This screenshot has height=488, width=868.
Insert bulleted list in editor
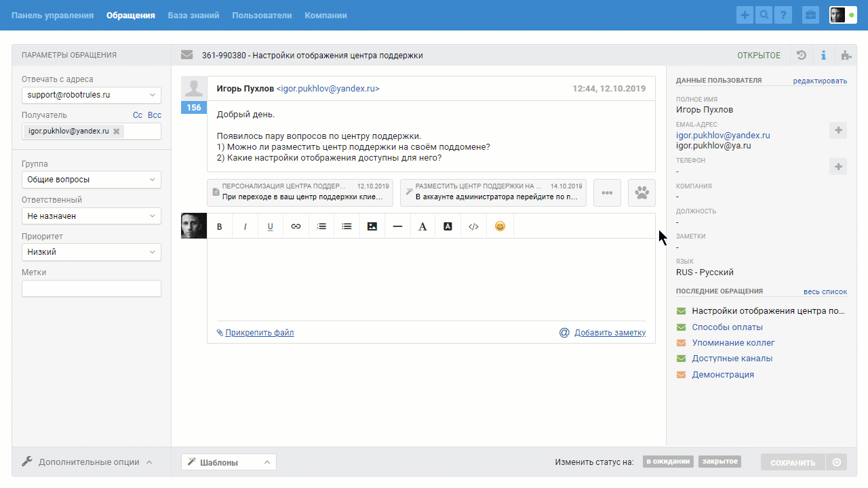[x=347, y=226]
